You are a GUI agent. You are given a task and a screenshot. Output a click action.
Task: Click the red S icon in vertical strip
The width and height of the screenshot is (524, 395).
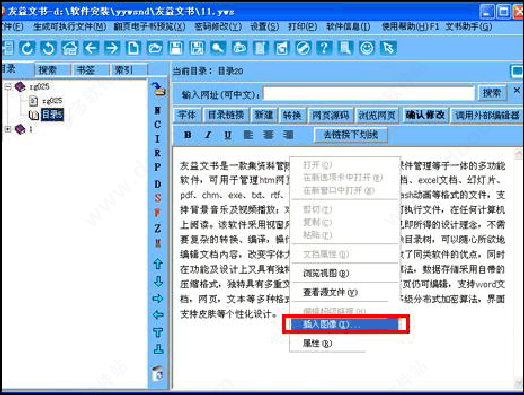point(158,198)
